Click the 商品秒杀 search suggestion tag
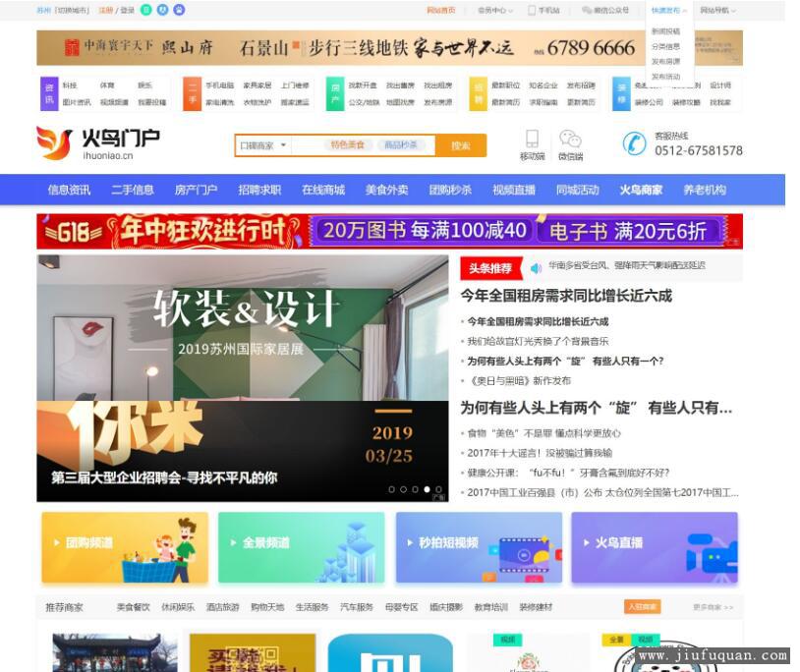The height and width of the screenshot is (672, 800). 401,145
